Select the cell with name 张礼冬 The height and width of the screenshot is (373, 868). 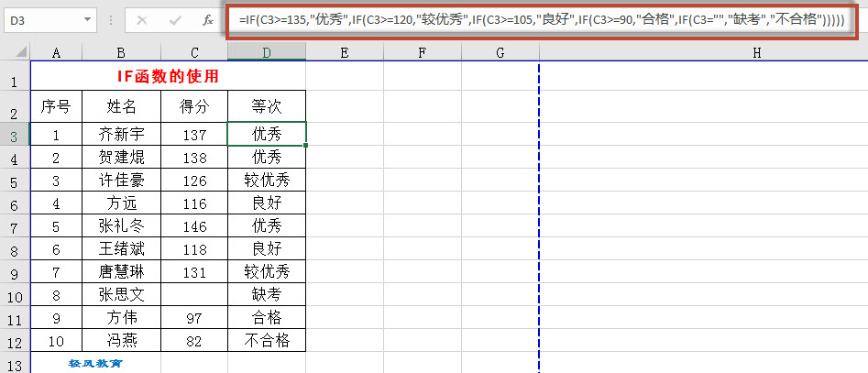[121, 225]
